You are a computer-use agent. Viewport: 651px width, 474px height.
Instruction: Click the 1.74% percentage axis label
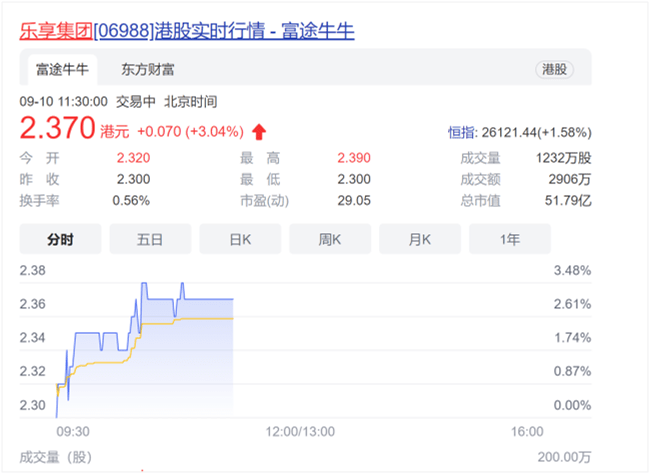[573, 338]
